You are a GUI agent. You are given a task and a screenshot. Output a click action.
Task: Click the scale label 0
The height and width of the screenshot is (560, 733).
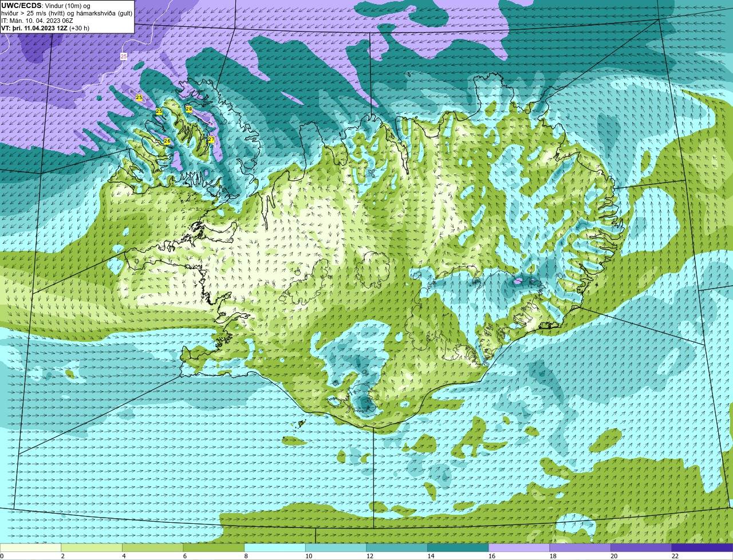2,556
